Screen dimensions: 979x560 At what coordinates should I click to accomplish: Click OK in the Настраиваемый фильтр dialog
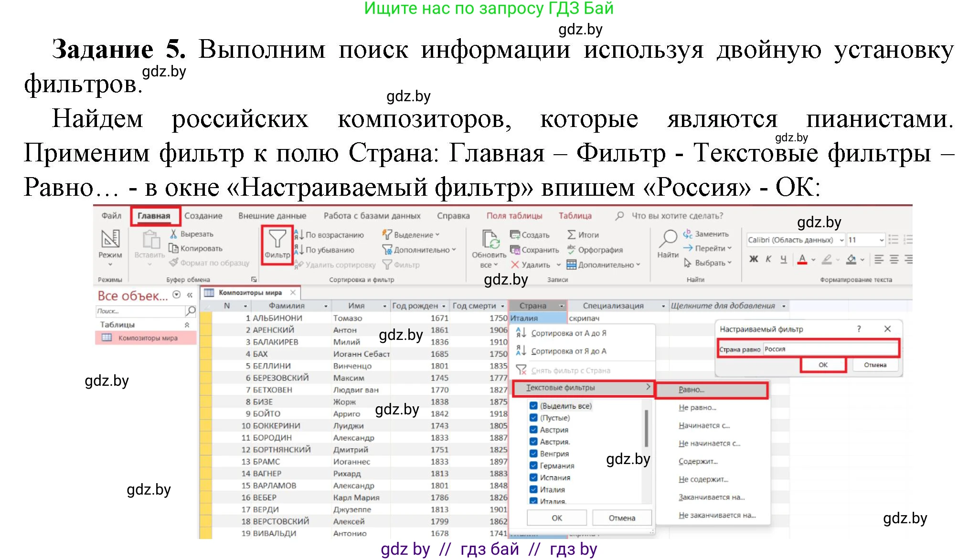(x=823, y=364)
